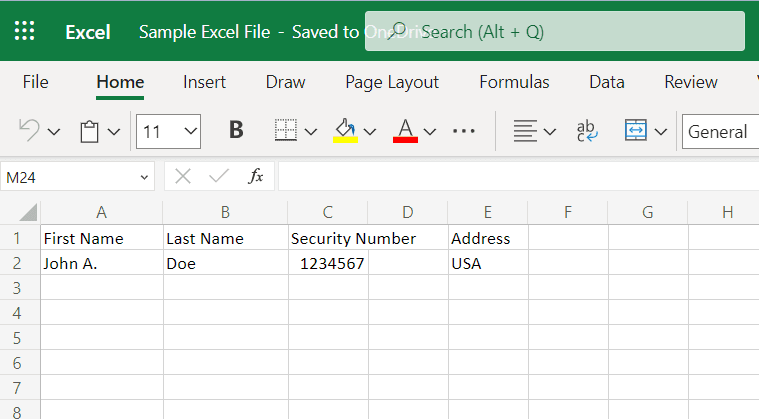The image size is (759, 419).
Task: Open the File menu
Action: 35,82
